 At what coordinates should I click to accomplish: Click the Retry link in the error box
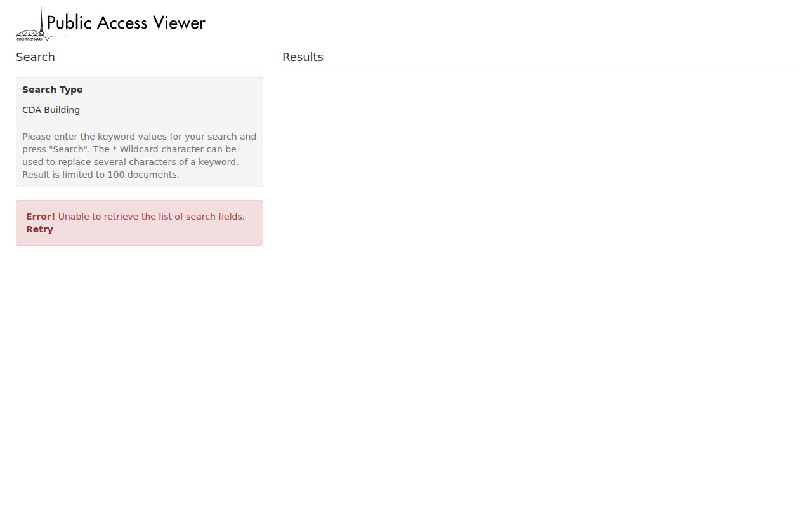[x=39, y=229]
